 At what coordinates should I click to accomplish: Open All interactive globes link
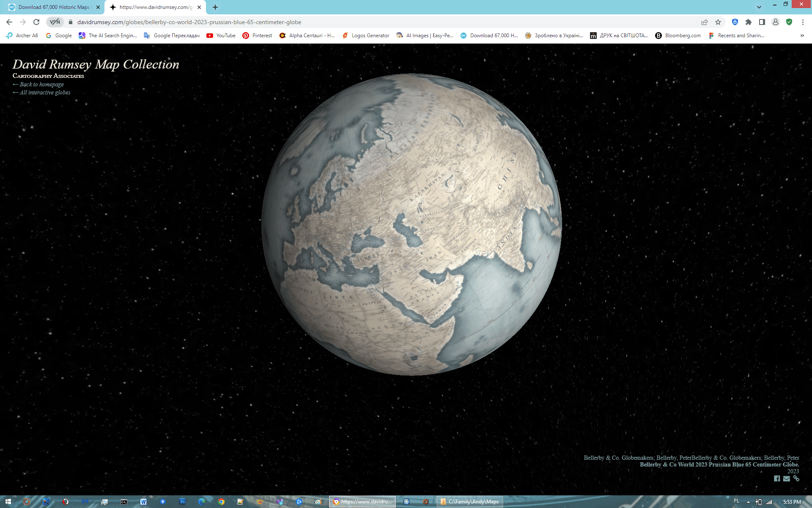pyautogui.click(x=45, y=92)
